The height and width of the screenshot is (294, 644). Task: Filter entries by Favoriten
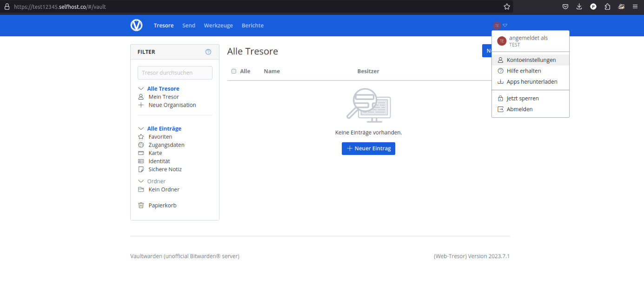160,137
